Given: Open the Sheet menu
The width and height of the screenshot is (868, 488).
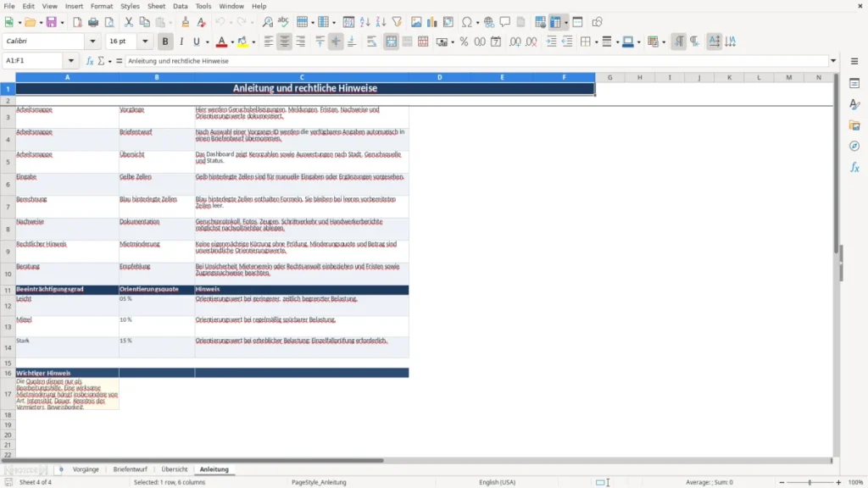Looking at the screenshot, I should coord(156,6).
